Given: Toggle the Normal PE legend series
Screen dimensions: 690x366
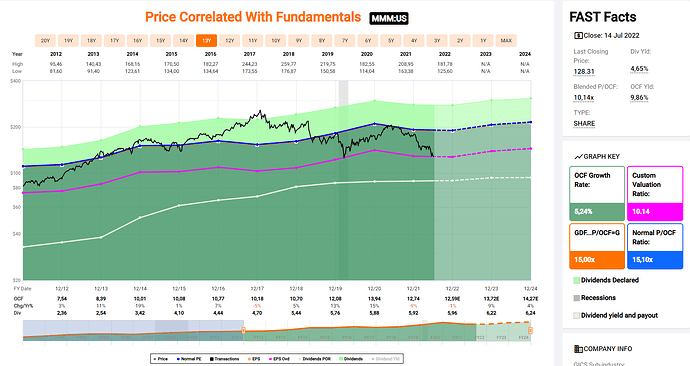Looking at the screenshot, I should pos(189,359).
